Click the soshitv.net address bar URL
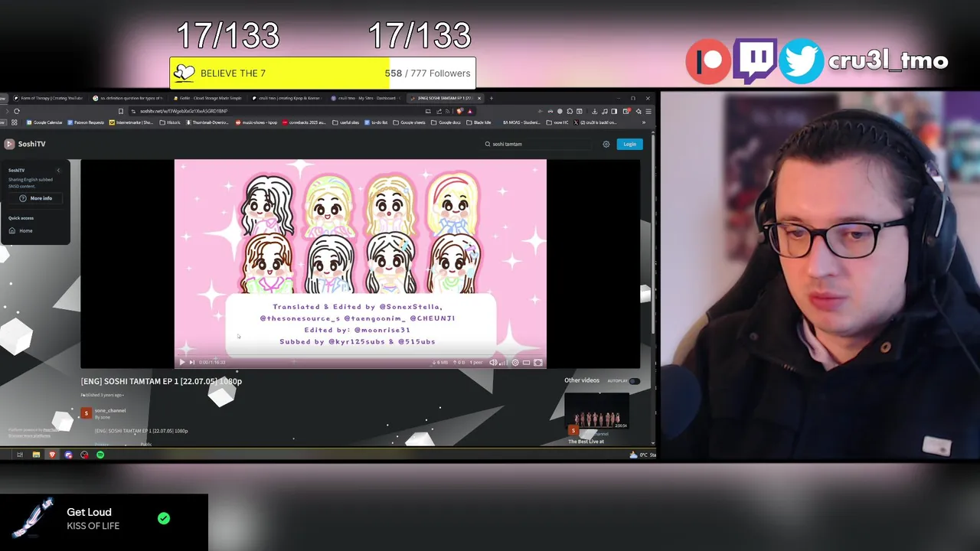This screenshot has width=980, height=551. (184, 111)
